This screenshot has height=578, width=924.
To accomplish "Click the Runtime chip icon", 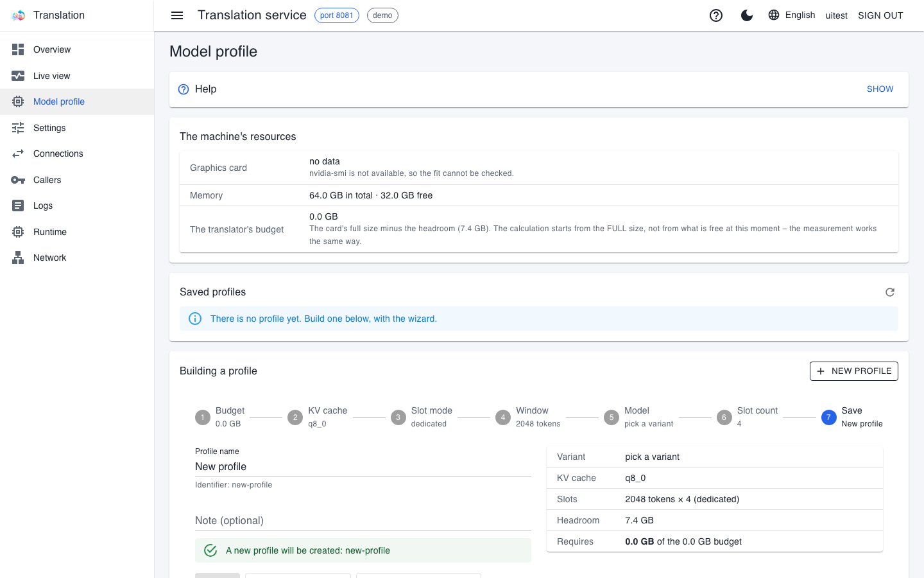I will coord(18,232).
